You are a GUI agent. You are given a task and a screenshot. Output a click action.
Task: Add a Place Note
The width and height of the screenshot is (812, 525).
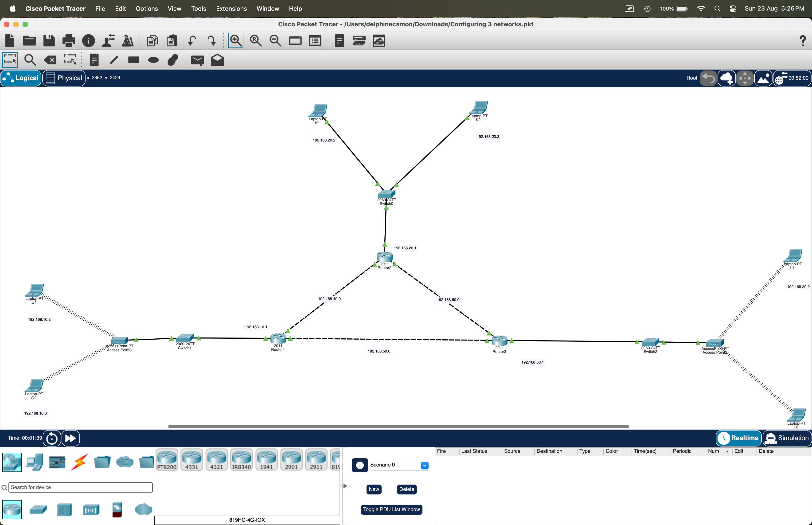click(94, 60)
